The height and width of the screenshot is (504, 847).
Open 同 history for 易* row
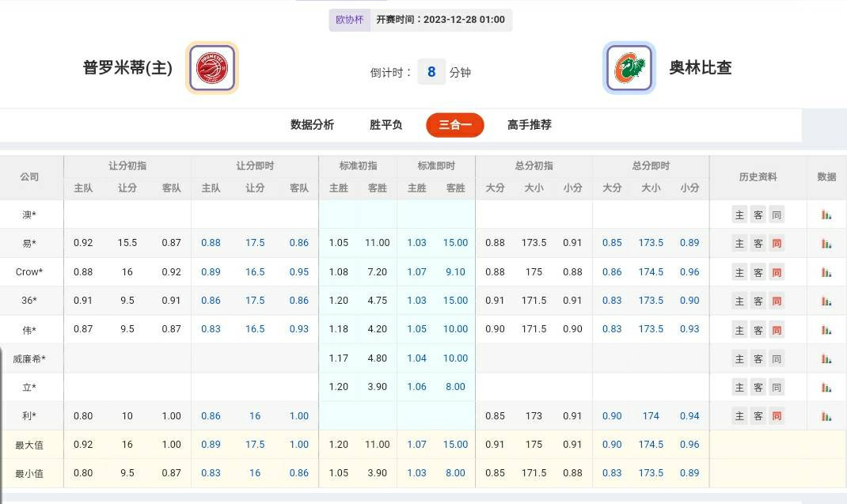(777, 244)
